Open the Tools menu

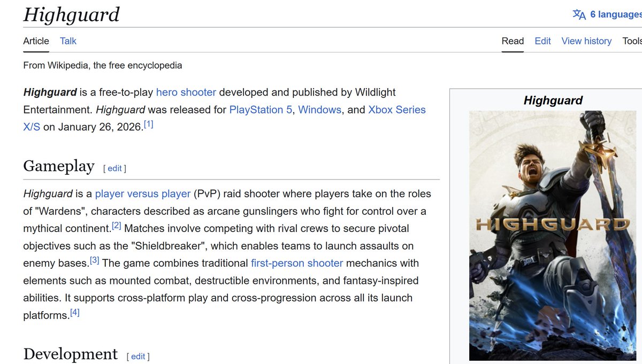pos(632,41)
